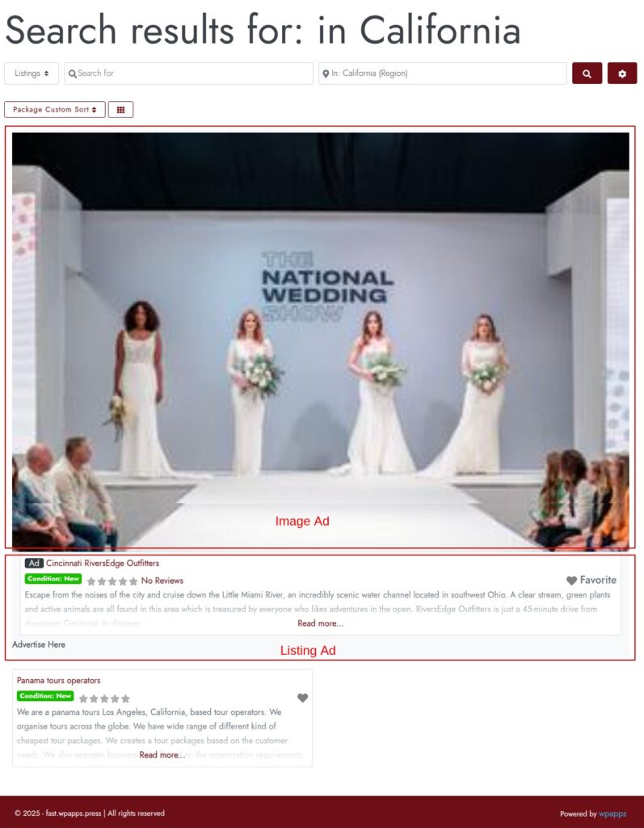644x828 pixels.
Task: Favorite the Panama tours operators listing
Action: pos(302,698)
